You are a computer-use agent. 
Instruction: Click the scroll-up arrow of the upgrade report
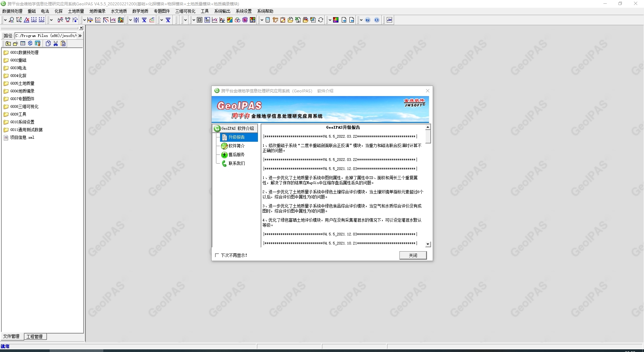click(x=428, y=127)
